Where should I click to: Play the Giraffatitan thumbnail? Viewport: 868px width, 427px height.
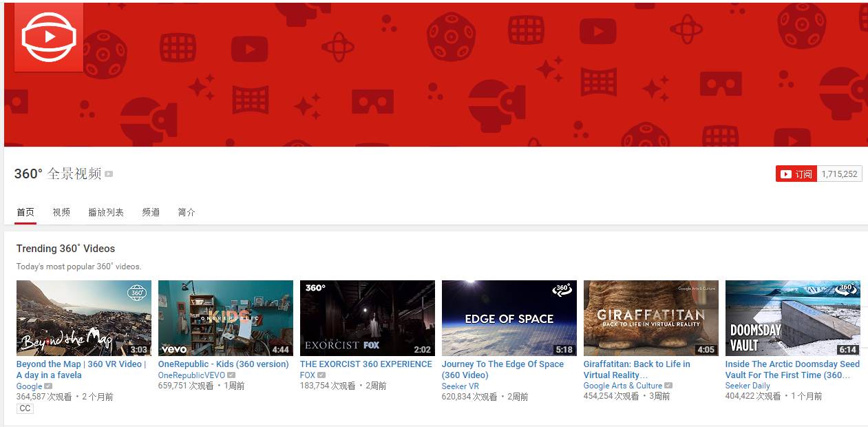[651, 318]
